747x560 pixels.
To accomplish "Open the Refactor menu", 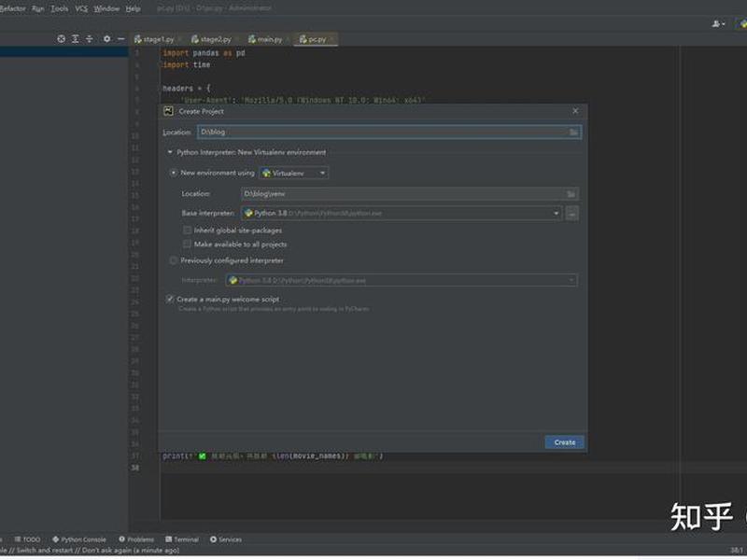I will (x=13, y=8).
